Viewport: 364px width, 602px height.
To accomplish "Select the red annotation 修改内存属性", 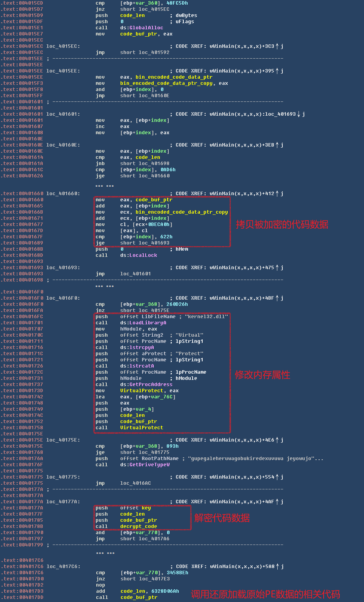I will pyautogui.click(x=262, y=375).
